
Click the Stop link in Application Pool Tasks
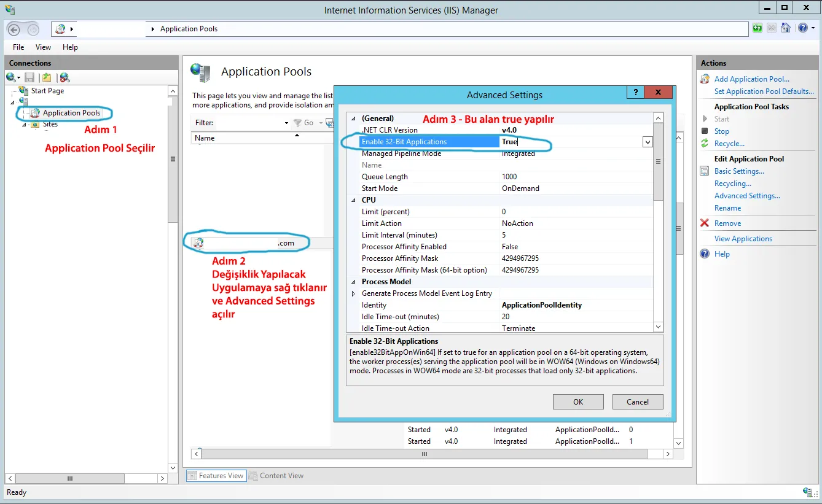(722, 131)
